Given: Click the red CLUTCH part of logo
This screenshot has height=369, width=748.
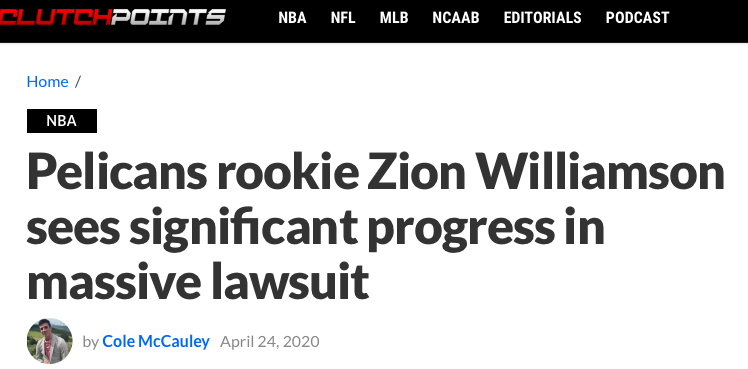Looking at the screenshot, I should coord(55,18).
